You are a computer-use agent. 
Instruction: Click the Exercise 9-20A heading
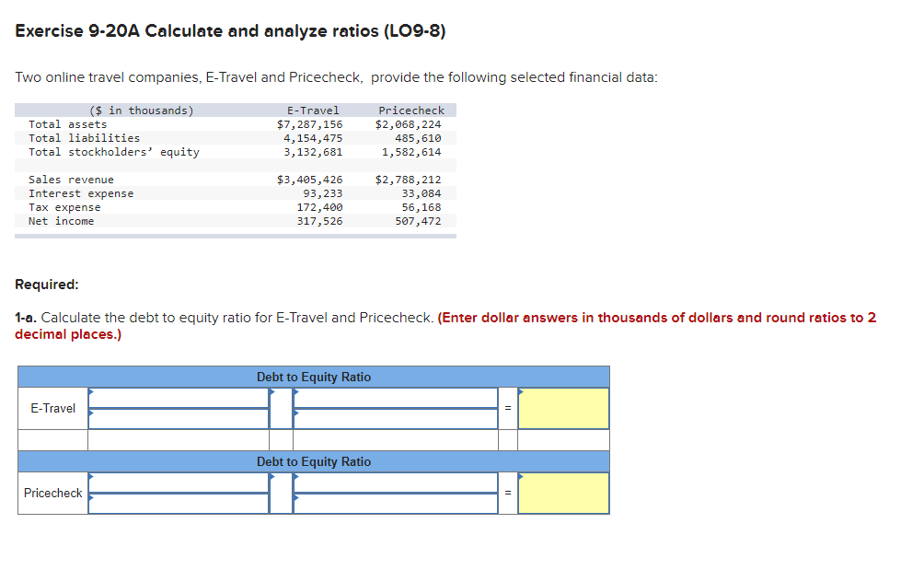pos(230,30)
